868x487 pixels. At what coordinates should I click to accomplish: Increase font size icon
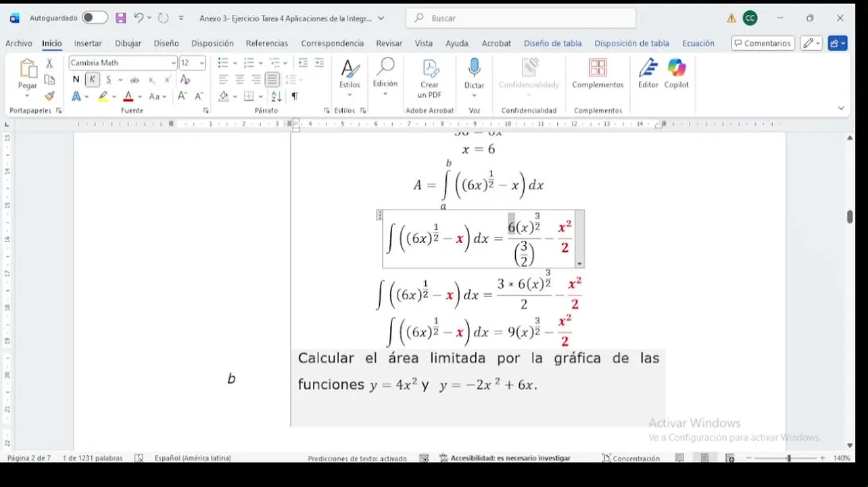183,97
